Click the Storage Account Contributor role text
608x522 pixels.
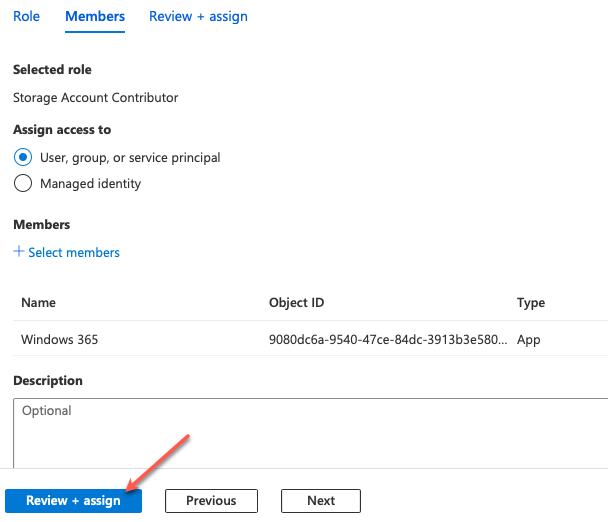click(95, 97)
